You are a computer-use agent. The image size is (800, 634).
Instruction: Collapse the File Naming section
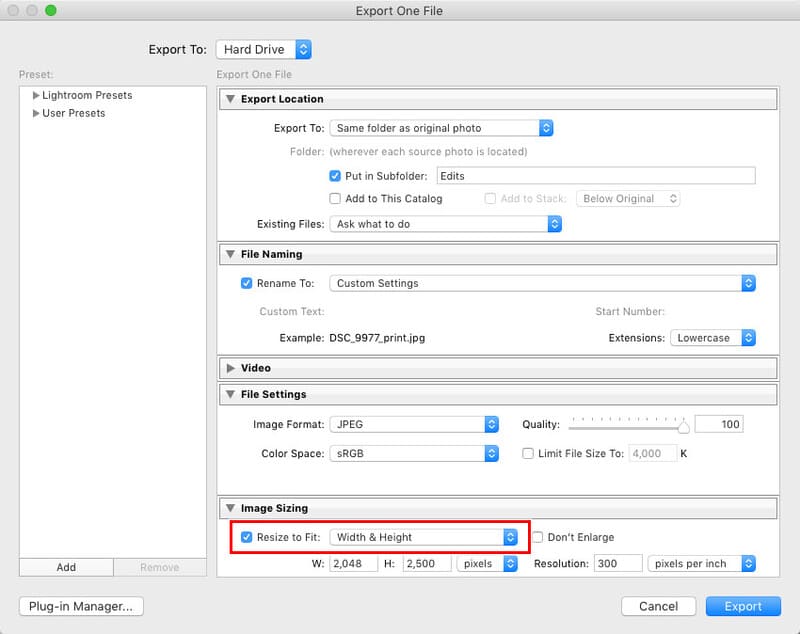click(x=231, y=254)
